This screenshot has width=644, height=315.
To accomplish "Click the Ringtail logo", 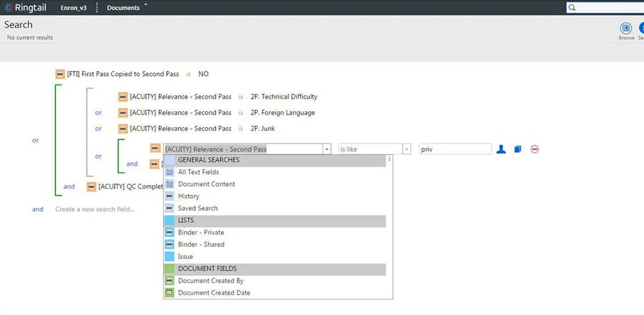I will 25,7.
